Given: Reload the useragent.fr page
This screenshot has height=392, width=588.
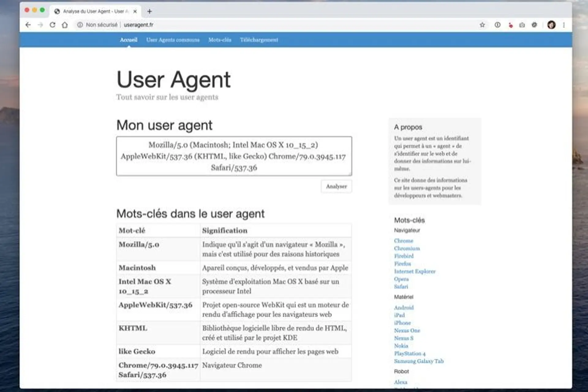Looking at the screenshot, I should tap(52, 25).
